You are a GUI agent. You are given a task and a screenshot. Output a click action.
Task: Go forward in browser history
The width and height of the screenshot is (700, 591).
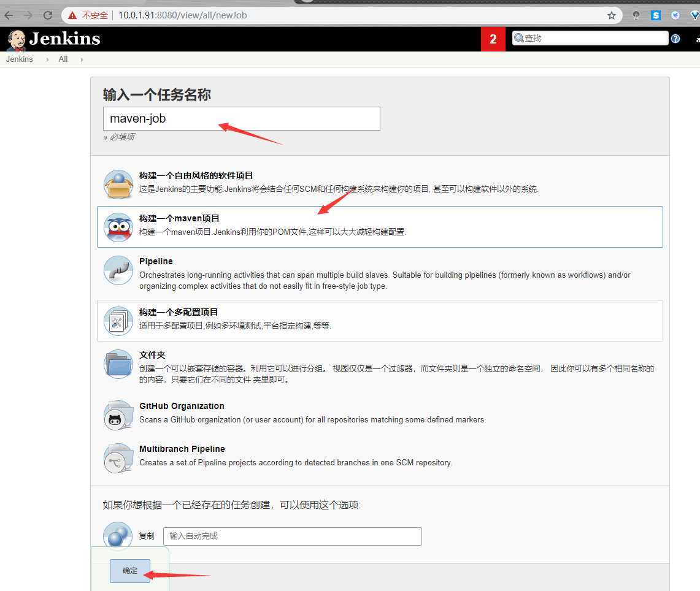(x=28, y=15)
